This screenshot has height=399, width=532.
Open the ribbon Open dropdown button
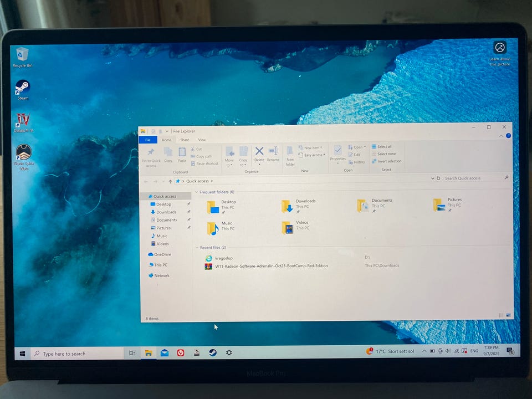pyautogui.click(x=357, y=147)
